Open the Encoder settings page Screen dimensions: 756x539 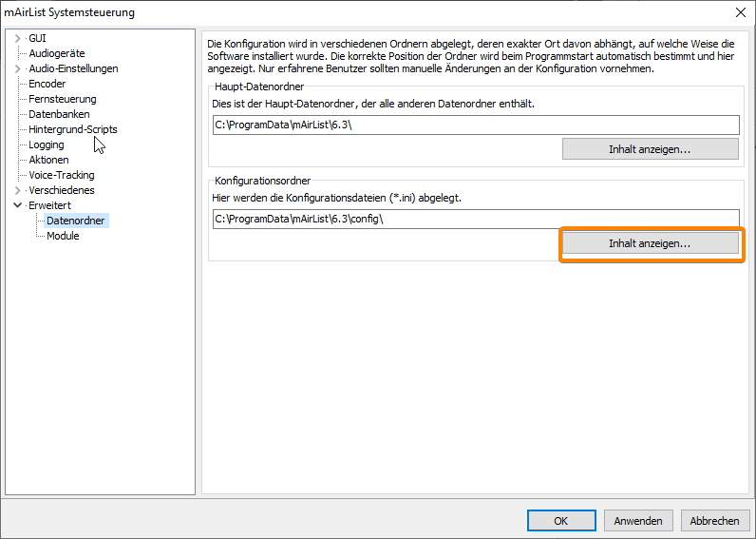point(47,84)
